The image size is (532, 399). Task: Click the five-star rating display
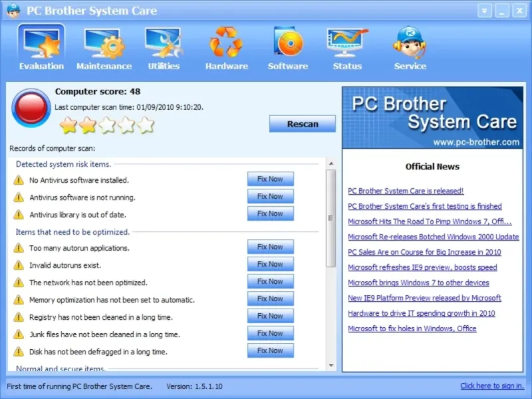(107, 125)
